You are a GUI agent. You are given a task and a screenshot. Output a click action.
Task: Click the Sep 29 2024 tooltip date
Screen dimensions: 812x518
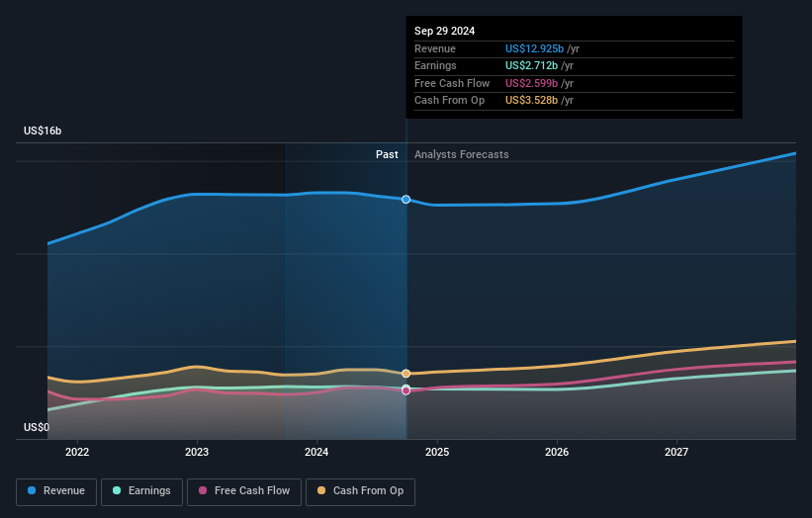(x=444, y=31)
